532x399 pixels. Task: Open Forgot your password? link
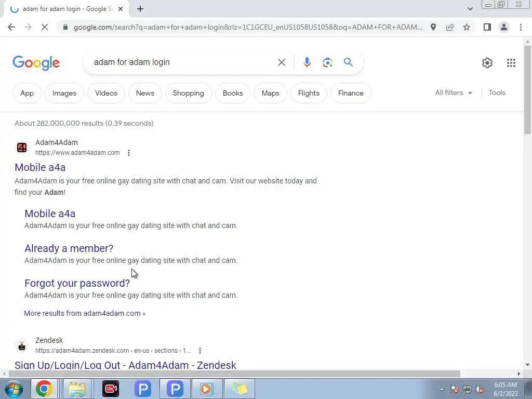tap(77, 283)
